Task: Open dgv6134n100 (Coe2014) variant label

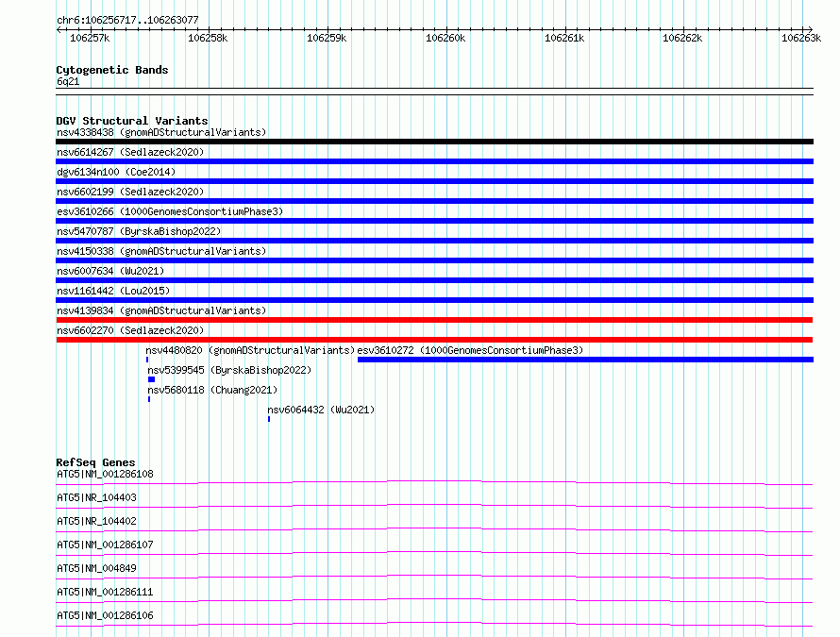Action: 116,172
